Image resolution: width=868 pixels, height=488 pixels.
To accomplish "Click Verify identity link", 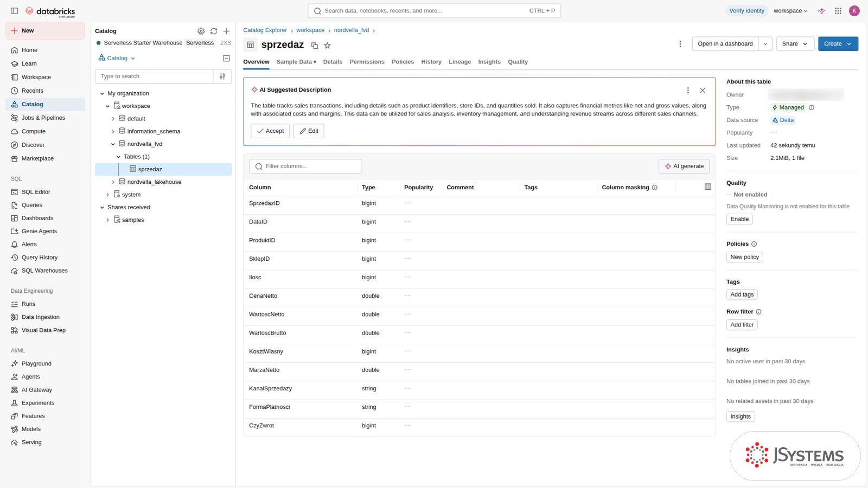I will coord(746,11).
